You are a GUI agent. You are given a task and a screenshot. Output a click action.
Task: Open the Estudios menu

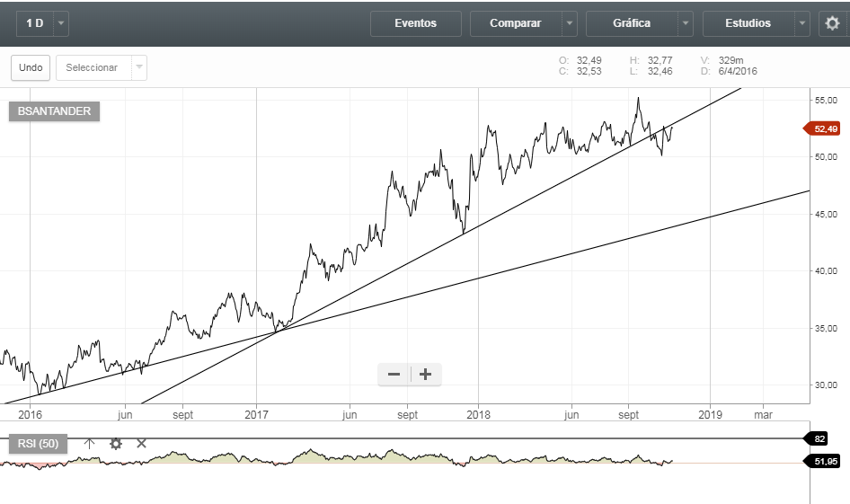coord(748,23)
